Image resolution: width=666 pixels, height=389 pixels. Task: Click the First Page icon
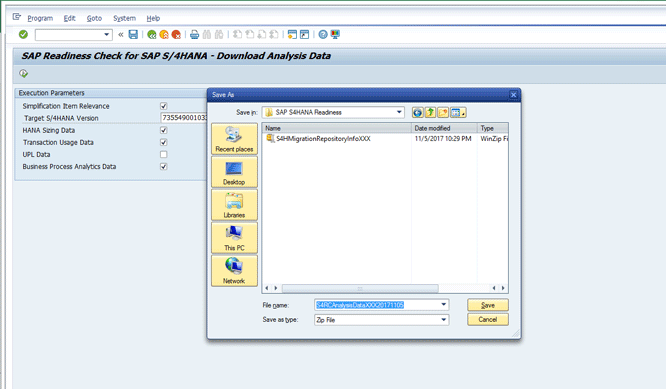tap(237, 35)
